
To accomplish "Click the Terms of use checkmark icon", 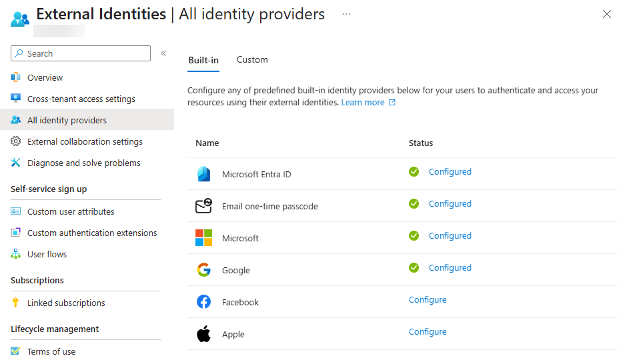I will (15, 351).
